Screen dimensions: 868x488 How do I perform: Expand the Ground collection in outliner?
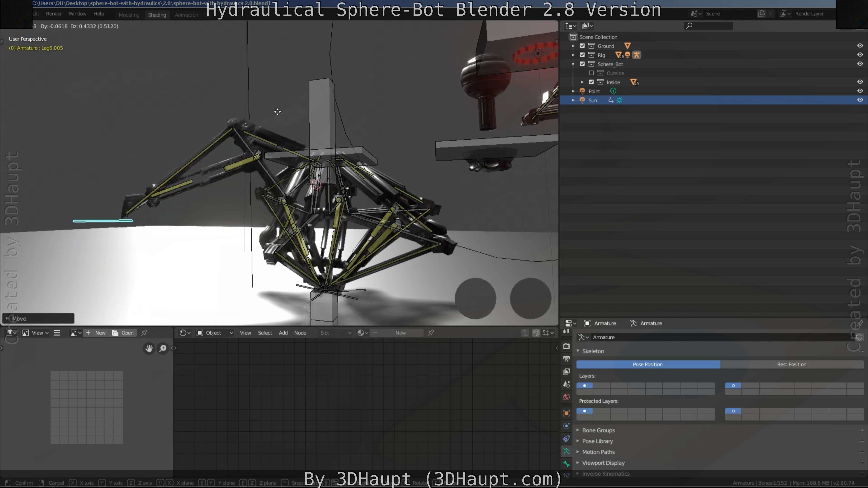pyautogui.click(x=573, y=46)
